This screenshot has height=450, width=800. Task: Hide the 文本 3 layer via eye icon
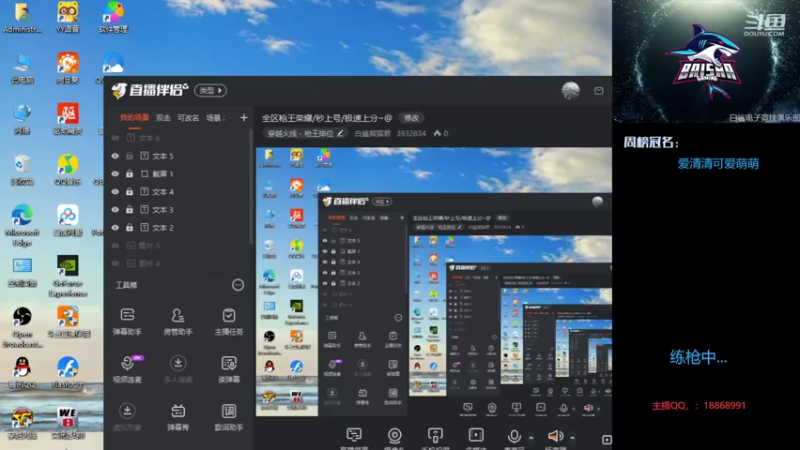(115, 210)
